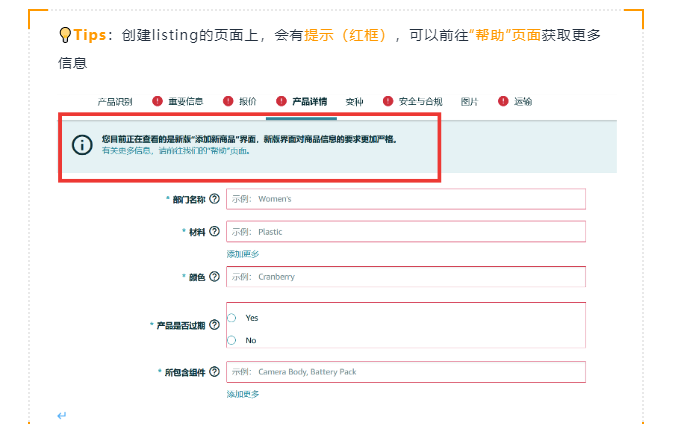682x424 pixels.
Task: Click the help icon next to 所包含组件
Action: (x=214, y=372)
